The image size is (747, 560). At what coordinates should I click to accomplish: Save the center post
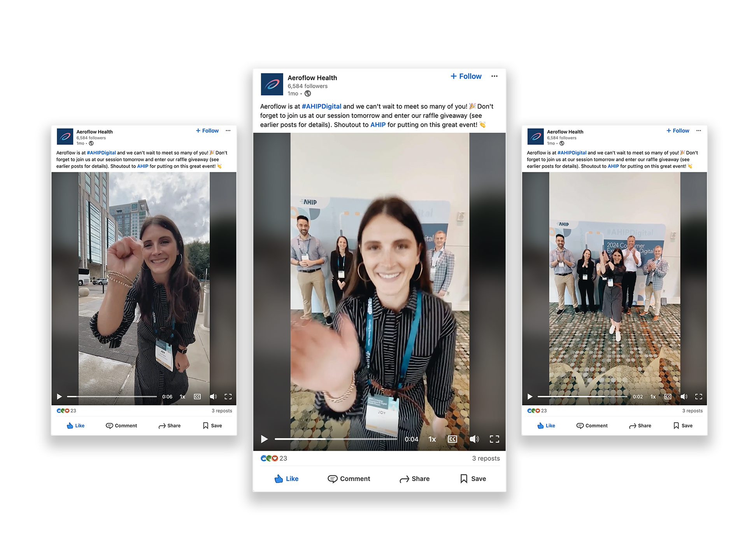click(473, 479)
